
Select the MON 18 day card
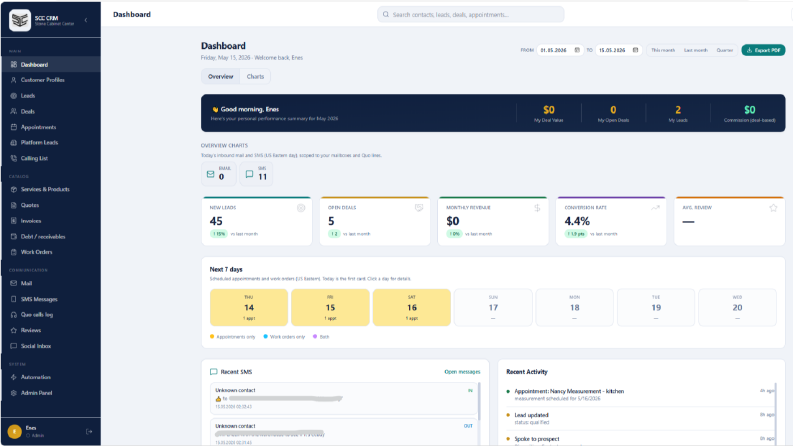[575, 307]
